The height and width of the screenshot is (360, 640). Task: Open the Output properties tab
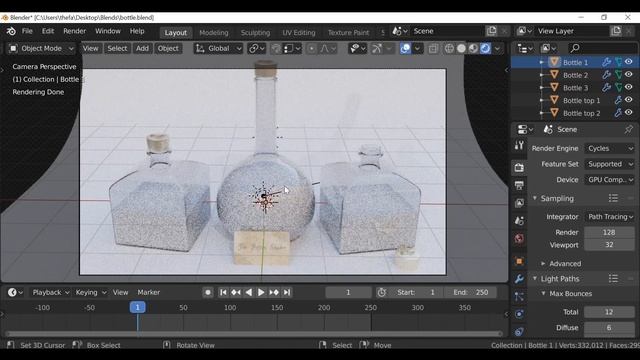pos(519,185)
